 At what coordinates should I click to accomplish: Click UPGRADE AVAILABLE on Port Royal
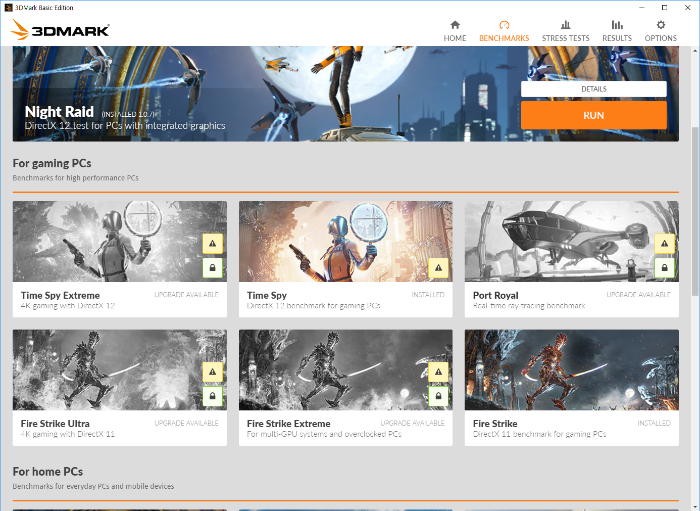click(x=638, y=295)
